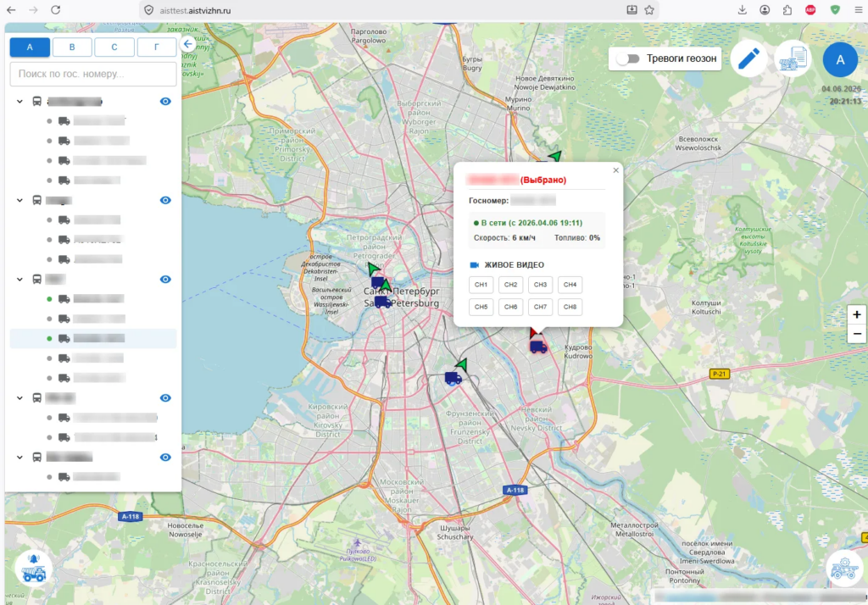The height and width of the screenshot is (605, 868).
Task: Click the blue truck marker near Frunzensky district
Action: tap(453, 378)
